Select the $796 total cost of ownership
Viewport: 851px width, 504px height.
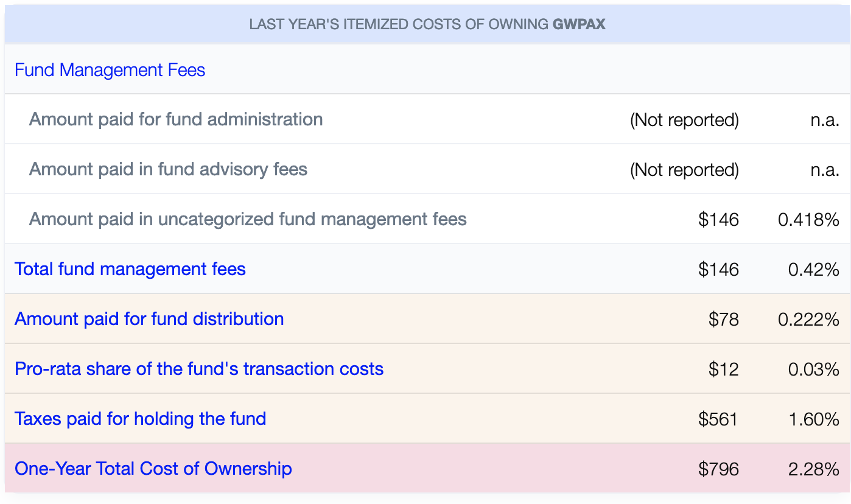click(719, 469)
